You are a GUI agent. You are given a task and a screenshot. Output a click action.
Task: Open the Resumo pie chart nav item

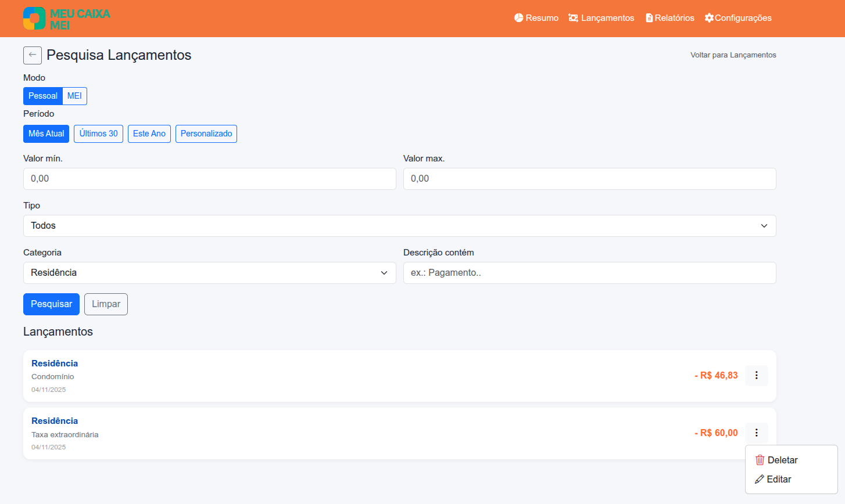536,18
